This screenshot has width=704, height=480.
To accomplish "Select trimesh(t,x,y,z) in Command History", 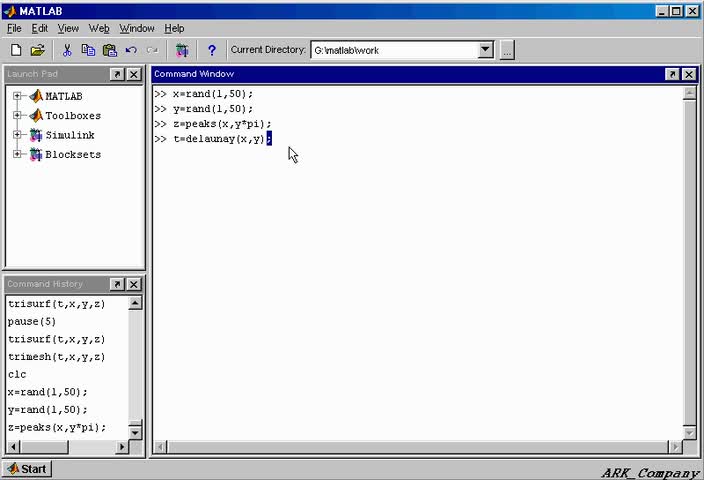I will click(57, 357).
